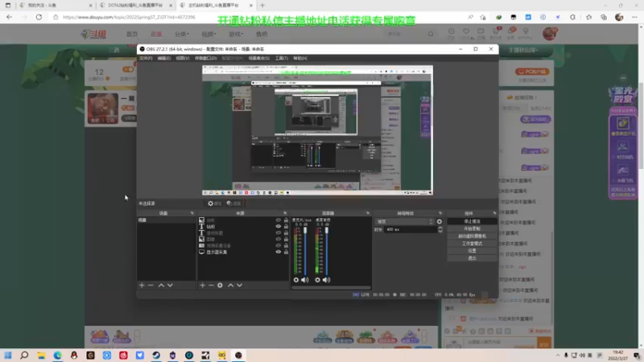The image size is (644, 362).
Task: Add a new source with the plus icon
Action: [x=203, y=286]
